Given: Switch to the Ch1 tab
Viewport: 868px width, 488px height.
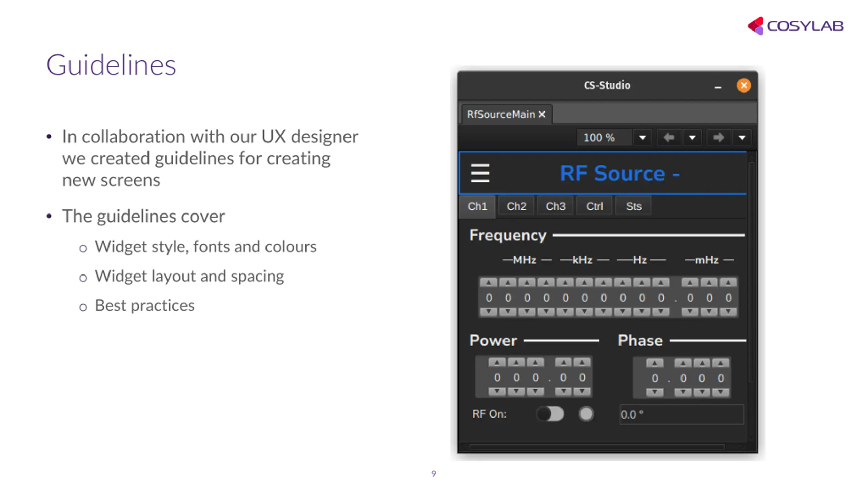Looking at the screenshot, I should [x=477, y=206].
